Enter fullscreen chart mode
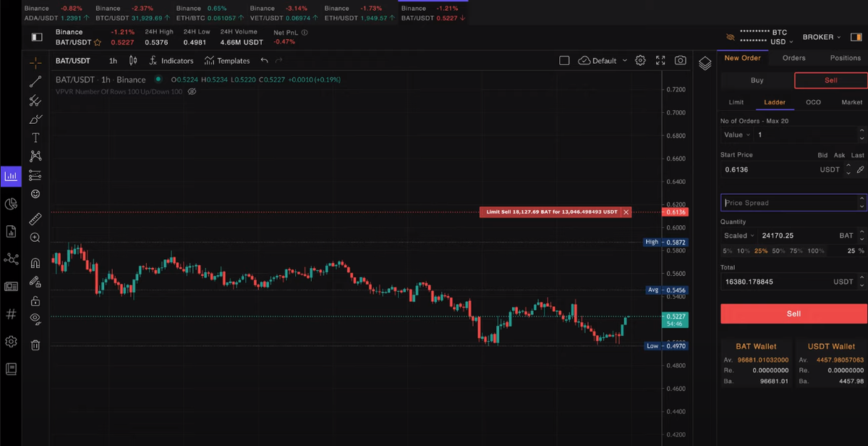The width and height of the screenshot is (868, 446). coord(660,60)
